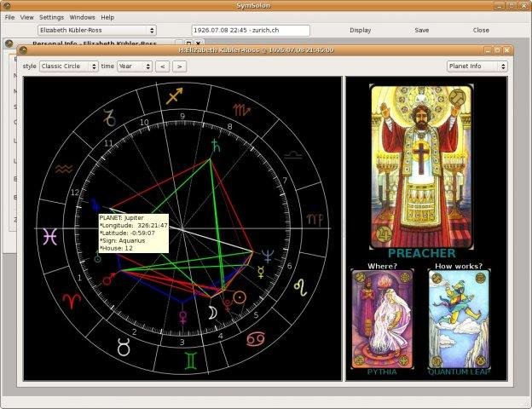Click the icon on the chart window title bar

23,50
